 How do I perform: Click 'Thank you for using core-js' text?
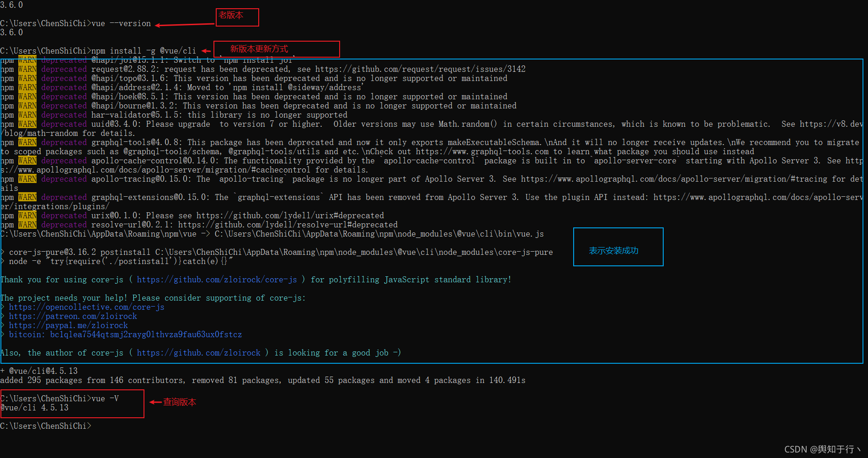click(x=62, y=280)
